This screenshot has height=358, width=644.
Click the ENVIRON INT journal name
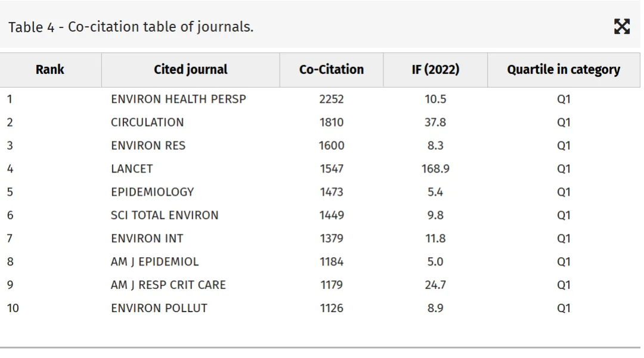147,239
